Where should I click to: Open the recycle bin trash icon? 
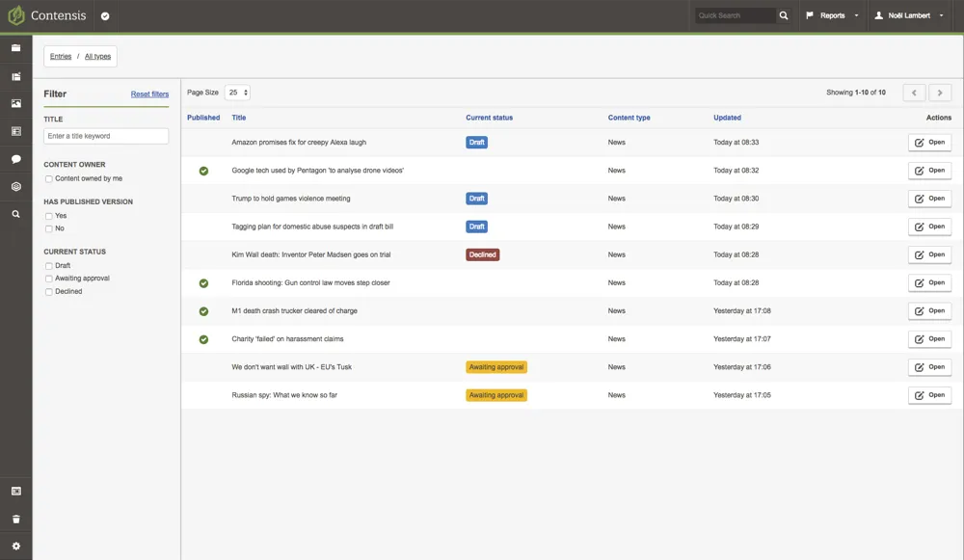point(16,519)
